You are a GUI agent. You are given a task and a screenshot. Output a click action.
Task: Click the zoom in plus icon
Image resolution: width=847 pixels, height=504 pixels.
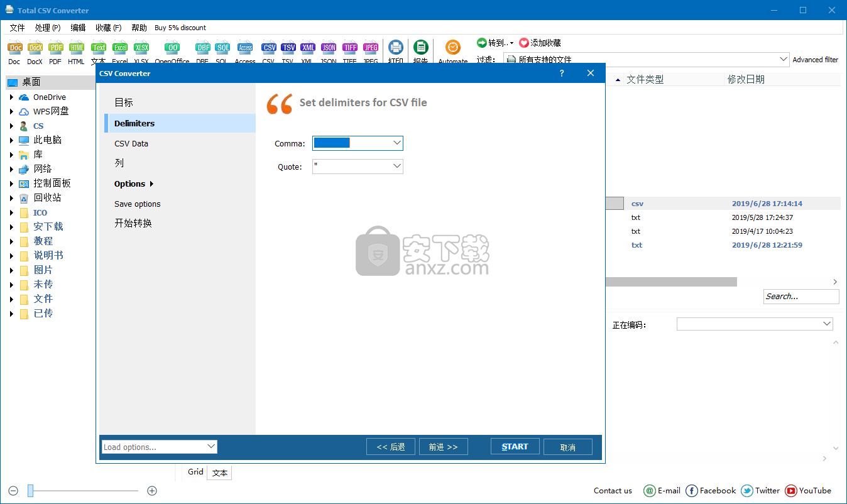(151, 491)
